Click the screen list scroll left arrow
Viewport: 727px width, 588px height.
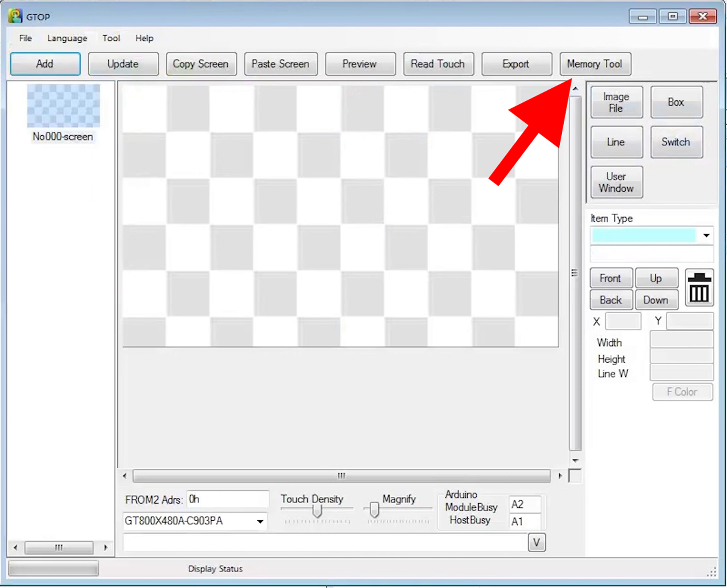(x=16, y=548)
